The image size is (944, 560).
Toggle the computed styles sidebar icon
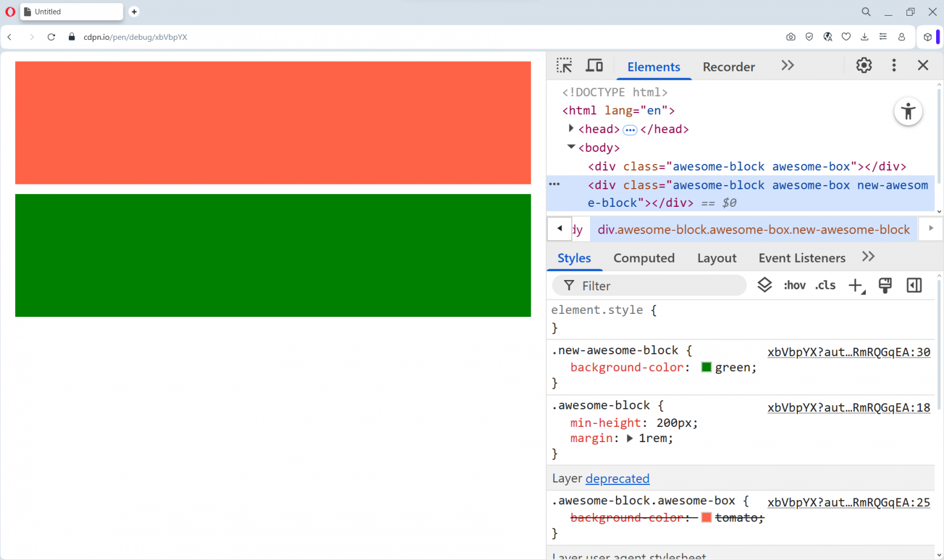point(914,285)
